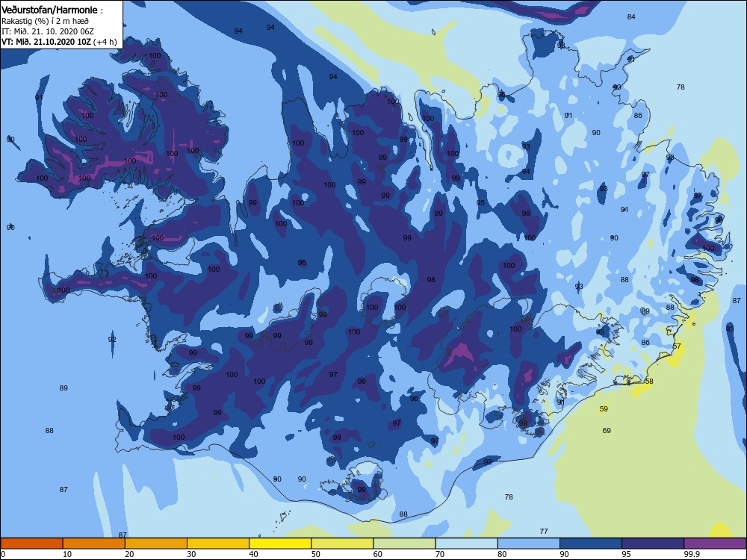Select the 95–99.9 dark indigo legend swatch
The height and width of the screenshot is (560, 747).
[x=653, y=544]
